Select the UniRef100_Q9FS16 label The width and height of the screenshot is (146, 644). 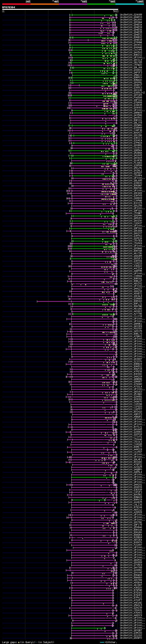(131, 100)
